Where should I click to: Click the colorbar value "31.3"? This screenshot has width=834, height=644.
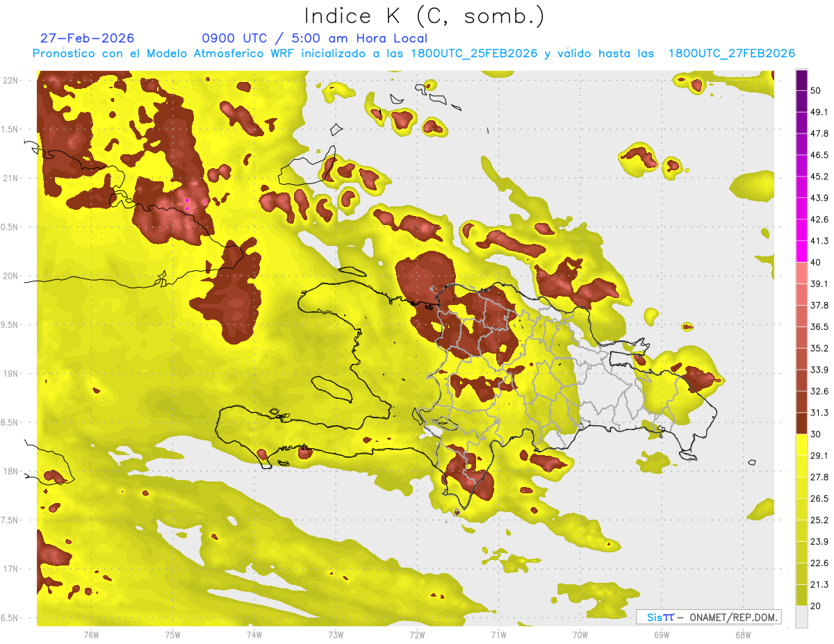click(819, 413)
